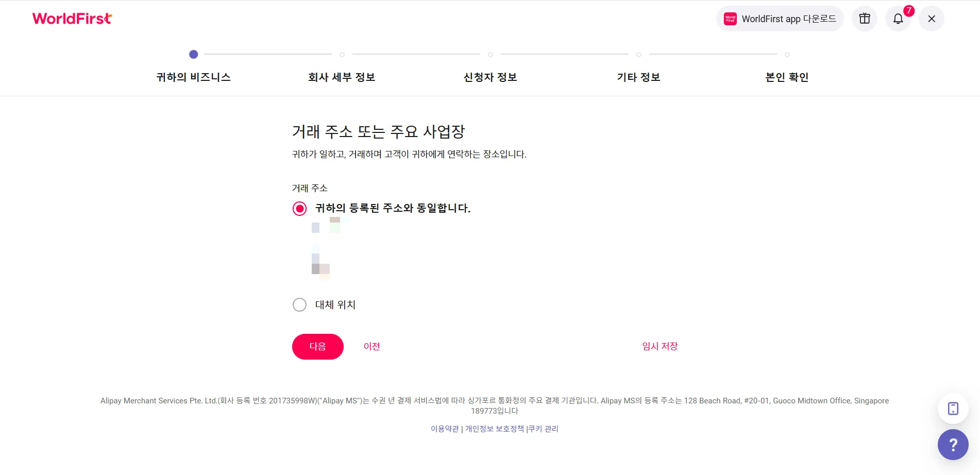Click the close X icon in header
The width and height of the screenshot is (980, 475).
(x=932, y=19)
